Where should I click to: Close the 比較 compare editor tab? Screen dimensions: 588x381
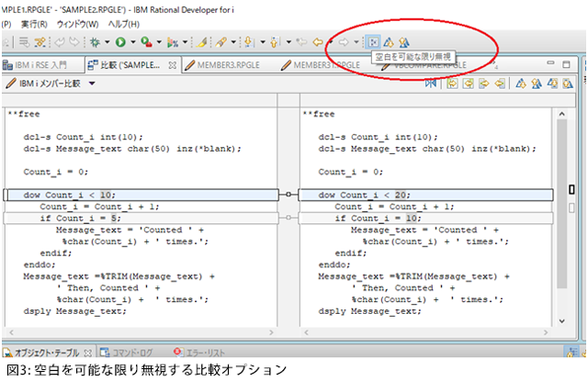pyautogui.click(x=172, y=65)
